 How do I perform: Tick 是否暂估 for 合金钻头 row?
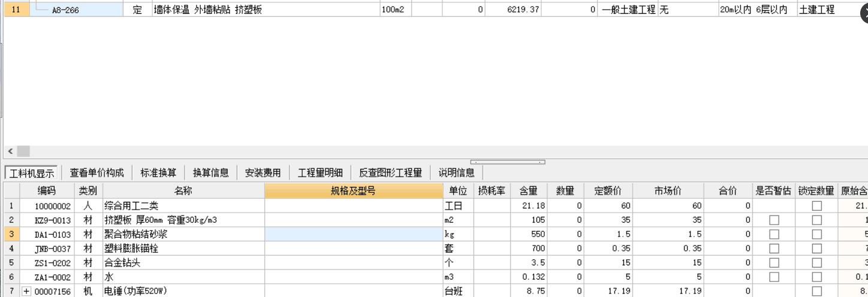tap(774, 263)
